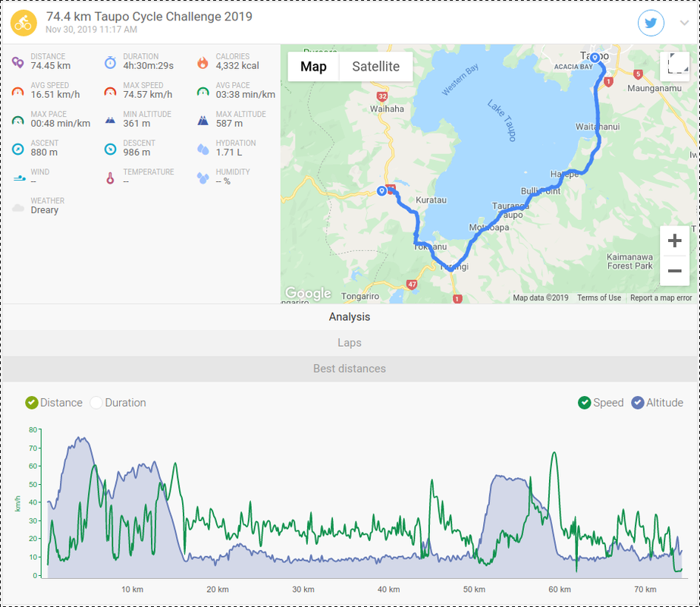Share the activity via the Twitter icon
Image resolution: width=700 pixels, height=607 pixels.
click(x=651, y=23)
